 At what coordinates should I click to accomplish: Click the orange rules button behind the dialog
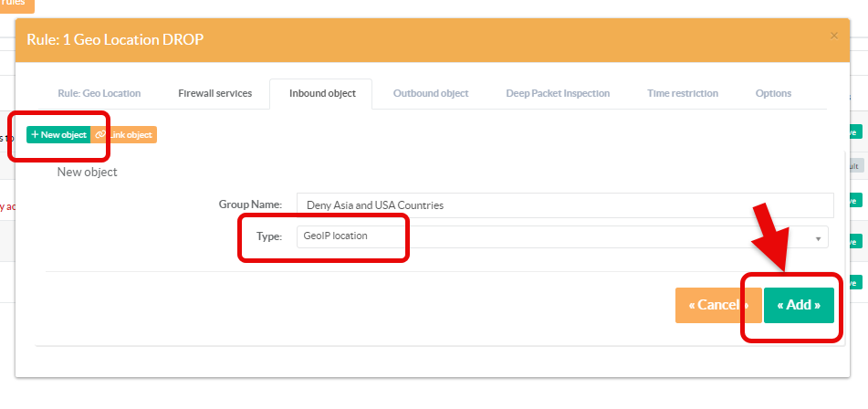coord(16,5)
